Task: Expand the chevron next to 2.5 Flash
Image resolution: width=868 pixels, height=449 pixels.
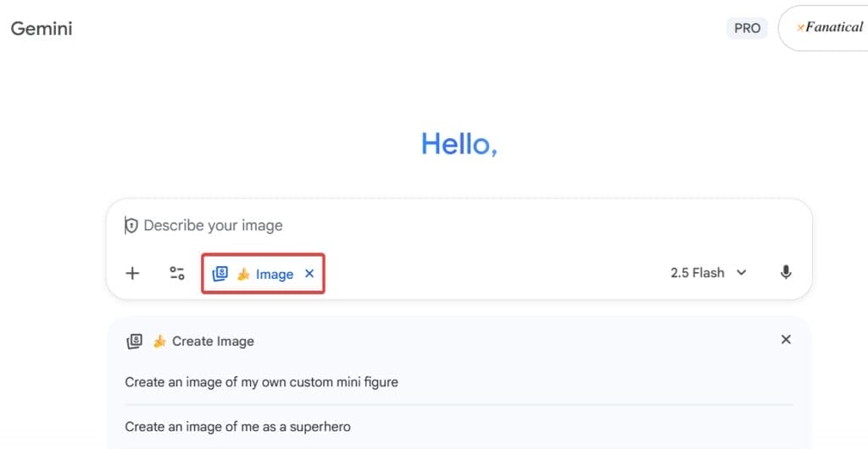Action: point(742,273)
